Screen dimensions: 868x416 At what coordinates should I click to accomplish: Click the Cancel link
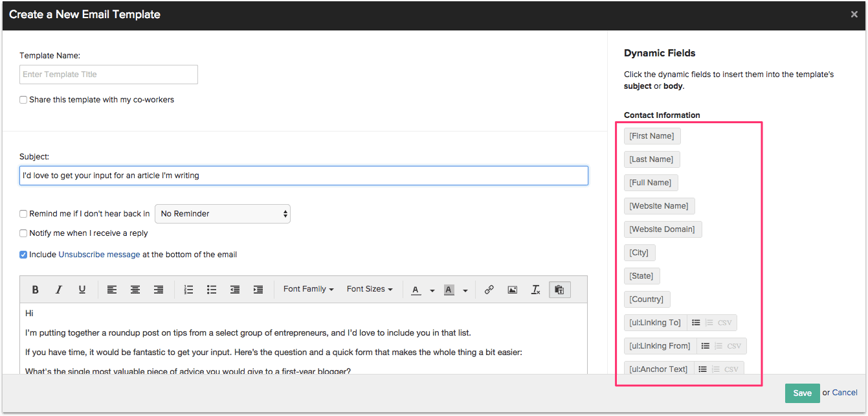point(844,393)
